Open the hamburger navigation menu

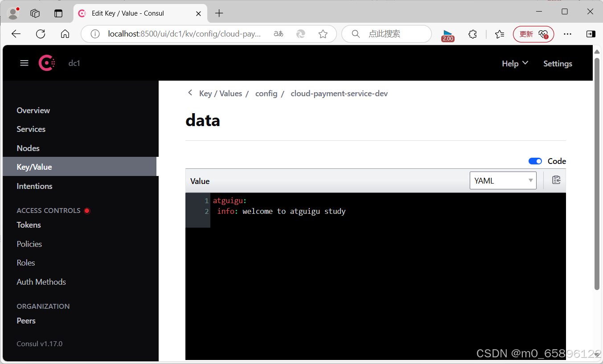tap(24, 63)
